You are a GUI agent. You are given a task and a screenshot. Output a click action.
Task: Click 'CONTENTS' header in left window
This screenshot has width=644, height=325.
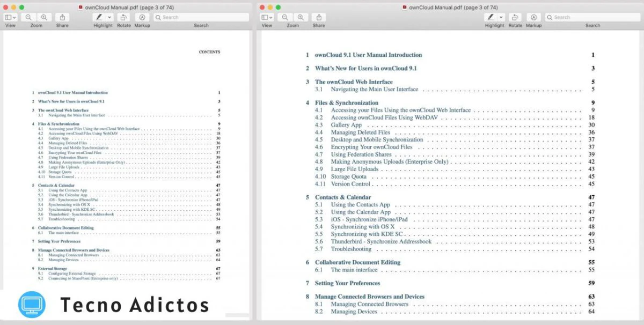click(209, 52)
